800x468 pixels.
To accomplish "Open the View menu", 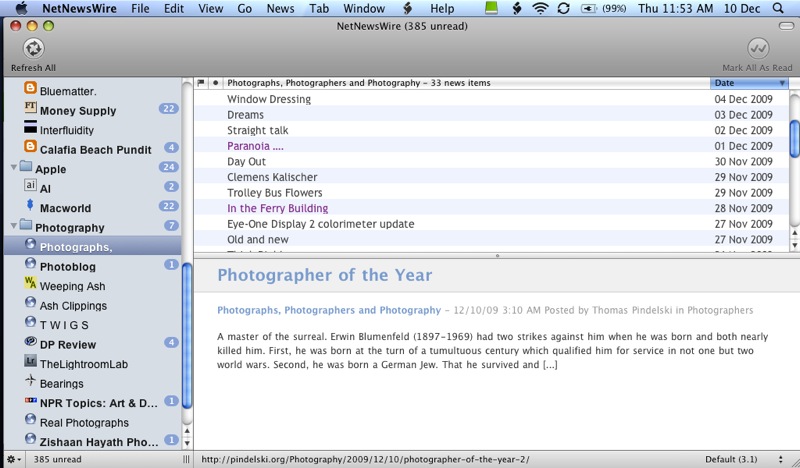I will [211, 8].
